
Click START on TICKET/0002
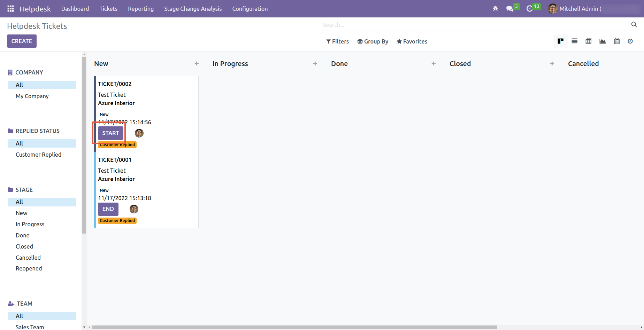click(x=110, y=133)
